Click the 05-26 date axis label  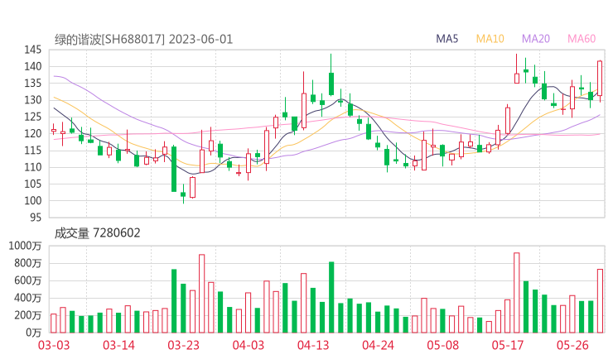(572, 345)
